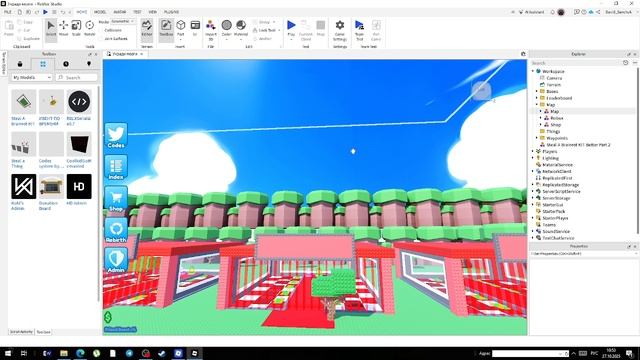Switch to the MODEL ribbon tab
Screen dimensions: 640x360
pyautogui.click(x=100, y=12)
